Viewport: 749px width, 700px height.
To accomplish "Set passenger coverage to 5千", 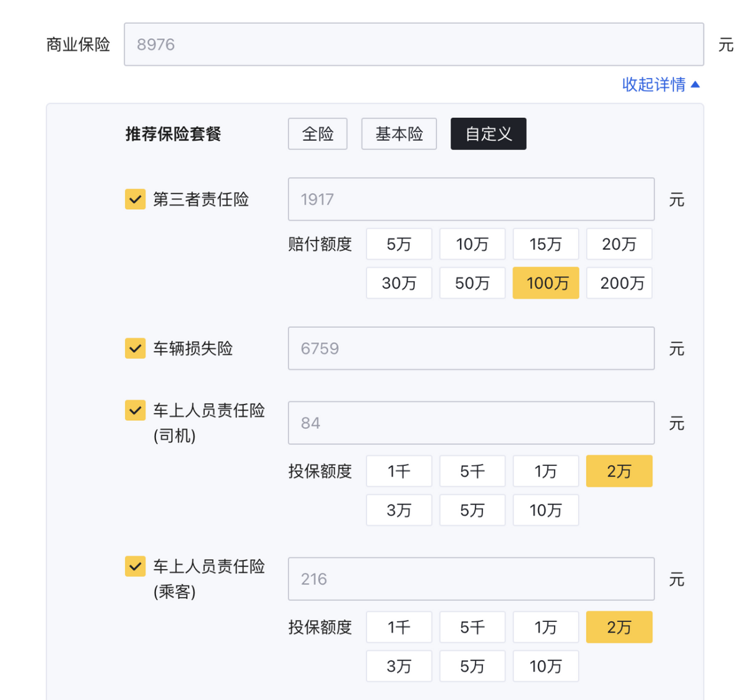I will [x=472, y=628].
